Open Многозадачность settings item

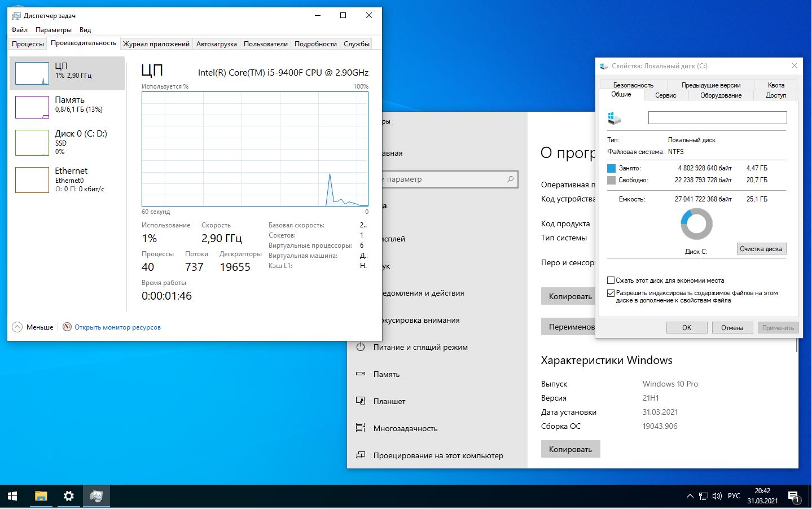tap(405, 428)
